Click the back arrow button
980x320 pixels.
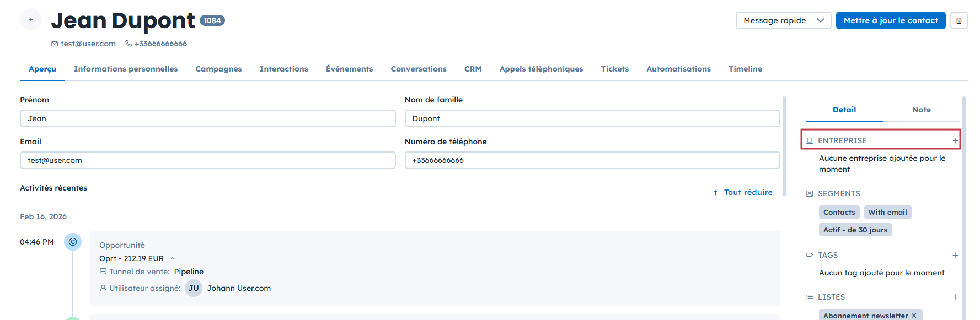coord(31,20)
